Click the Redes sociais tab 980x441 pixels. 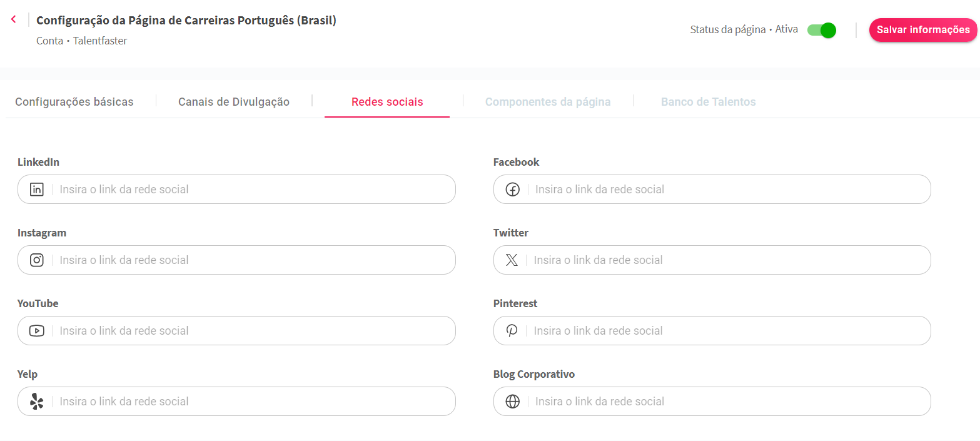click(387, 102)
